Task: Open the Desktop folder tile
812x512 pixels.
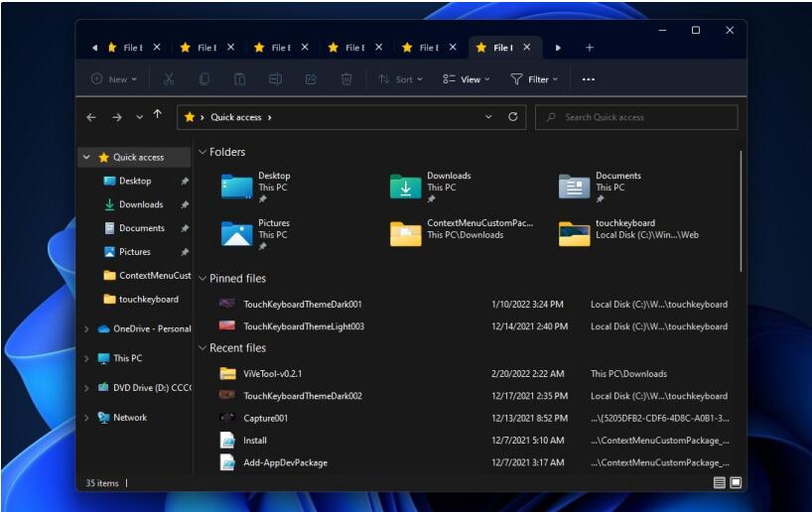Action: 256,187
